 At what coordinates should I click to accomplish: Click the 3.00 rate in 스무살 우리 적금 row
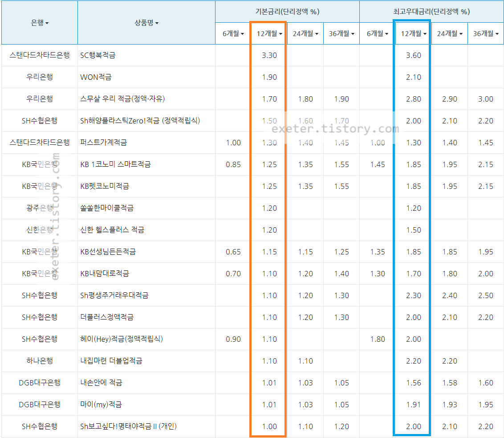pos(486,99)
